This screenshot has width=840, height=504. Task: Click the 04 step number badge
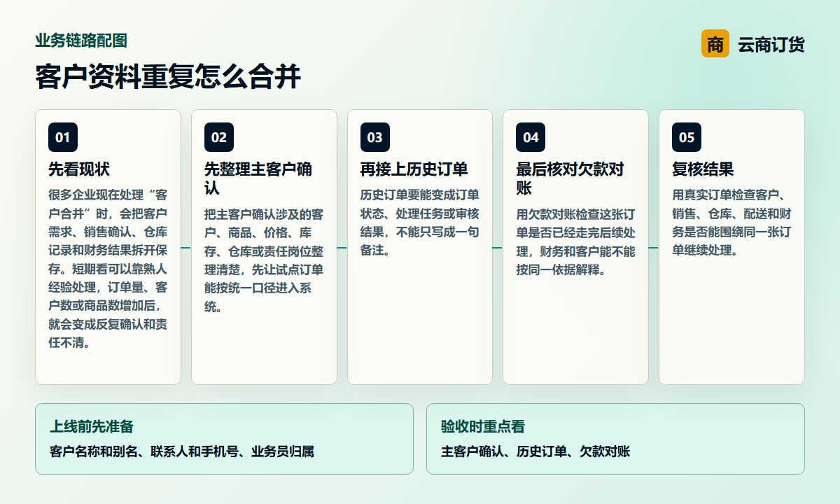pyautogui.click(x=531, y=137)
